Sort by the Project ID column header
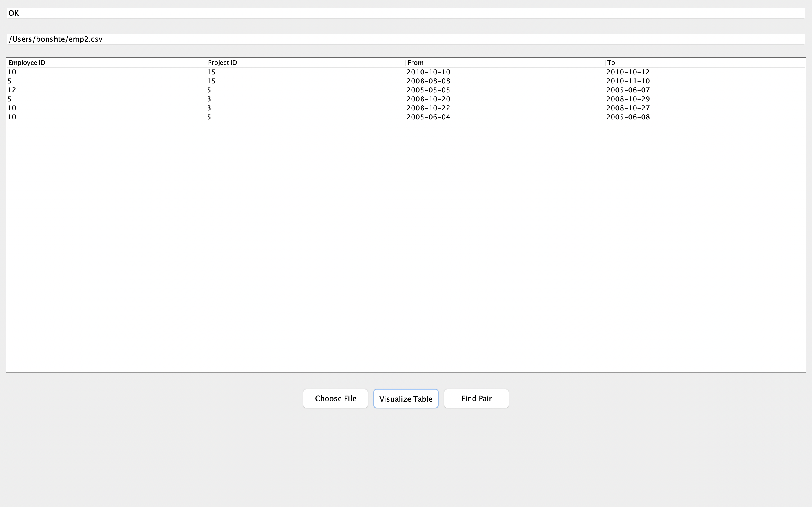The height and width of the screenshot is (507, 812). click(x=222, y=62)
